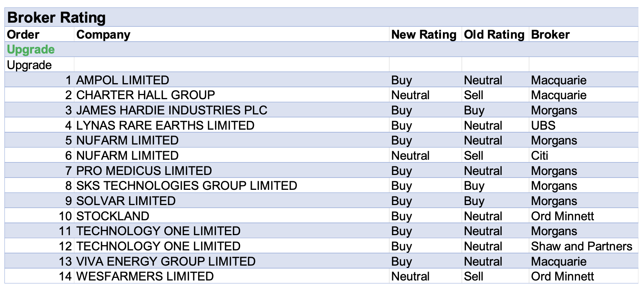Select the Shaw and Partners broker cell
The width and height of the screenshot is (644, 292).
[581, 246]
